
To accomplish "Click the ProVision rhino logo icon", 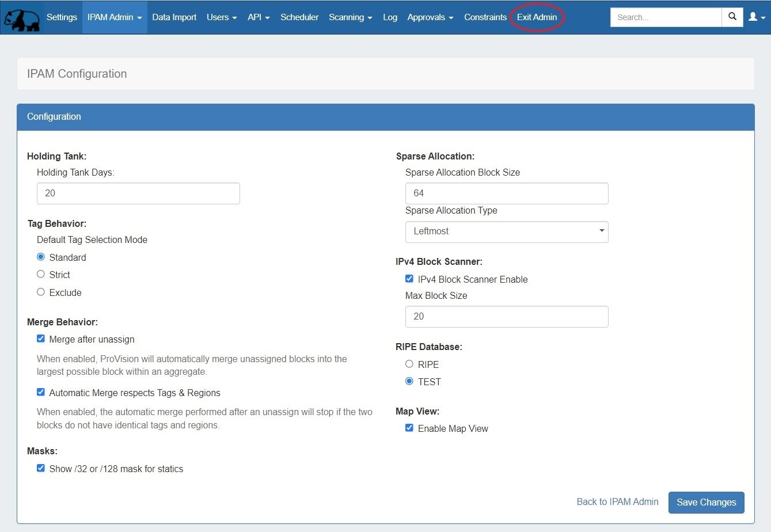I will tap(21, 18).
